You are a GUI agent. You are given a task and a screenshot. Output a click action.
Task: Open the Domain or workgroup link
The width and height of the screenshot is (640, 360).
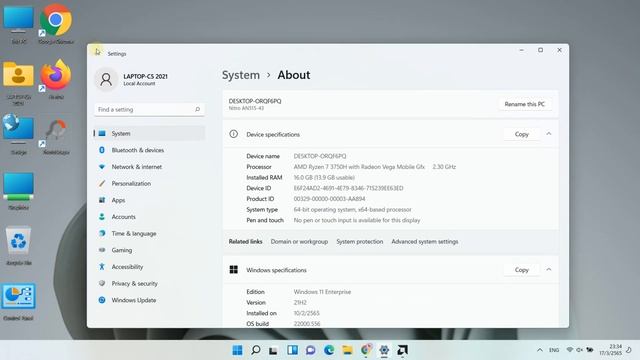(299, 242)
